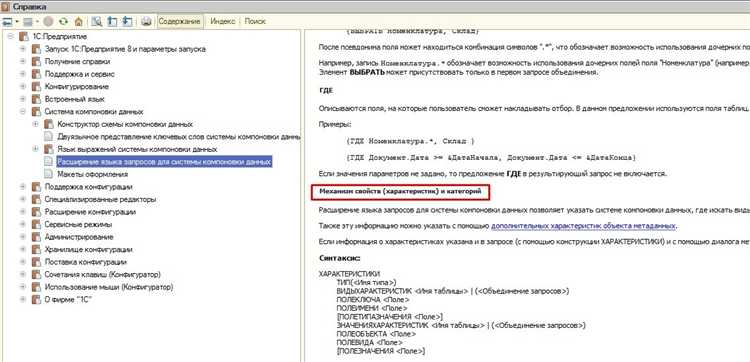Click the gray stop loading icon
The height and width of the screenshot is (362, 750).
[x=48, y=22]
